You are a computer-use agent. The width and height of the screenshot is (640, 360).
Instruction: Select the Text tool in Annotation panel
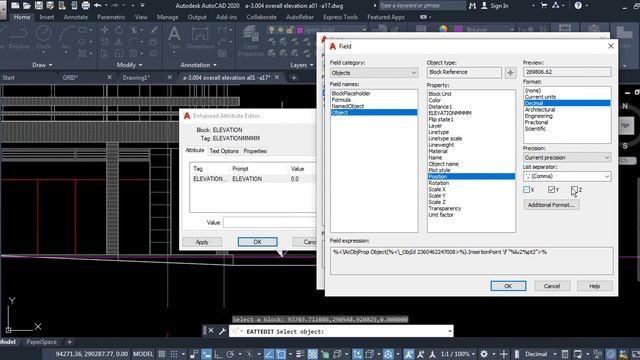tap(174, 38)
